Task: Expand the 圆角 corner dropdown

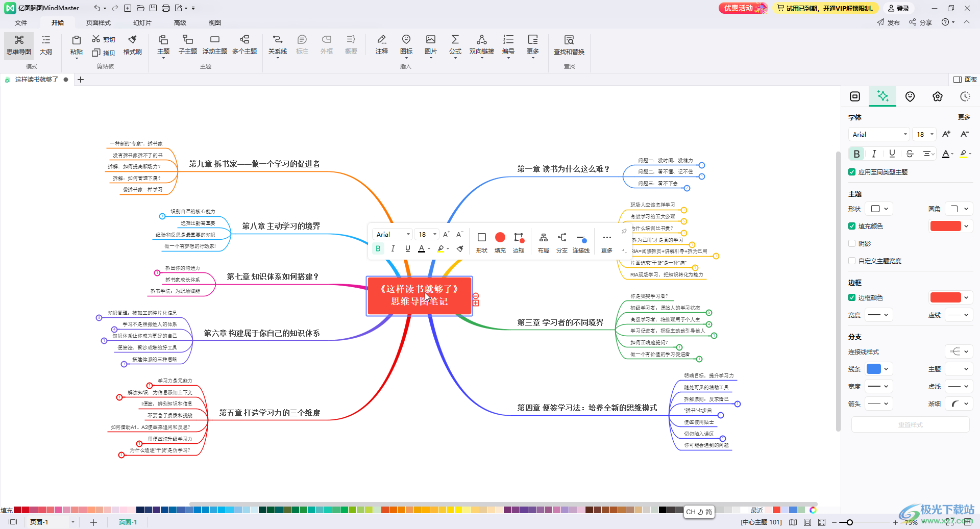Action: 959,209
